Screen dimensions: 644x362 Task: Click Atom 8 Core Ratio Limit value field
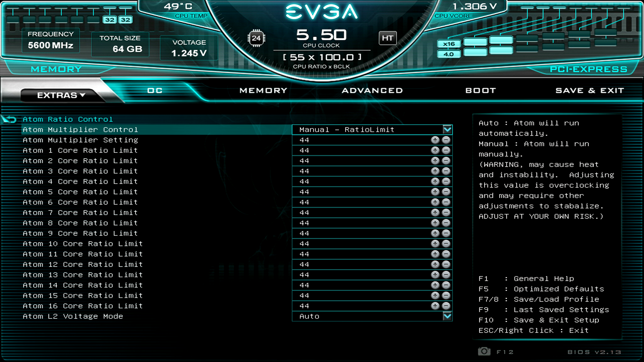tap(372, 223)
